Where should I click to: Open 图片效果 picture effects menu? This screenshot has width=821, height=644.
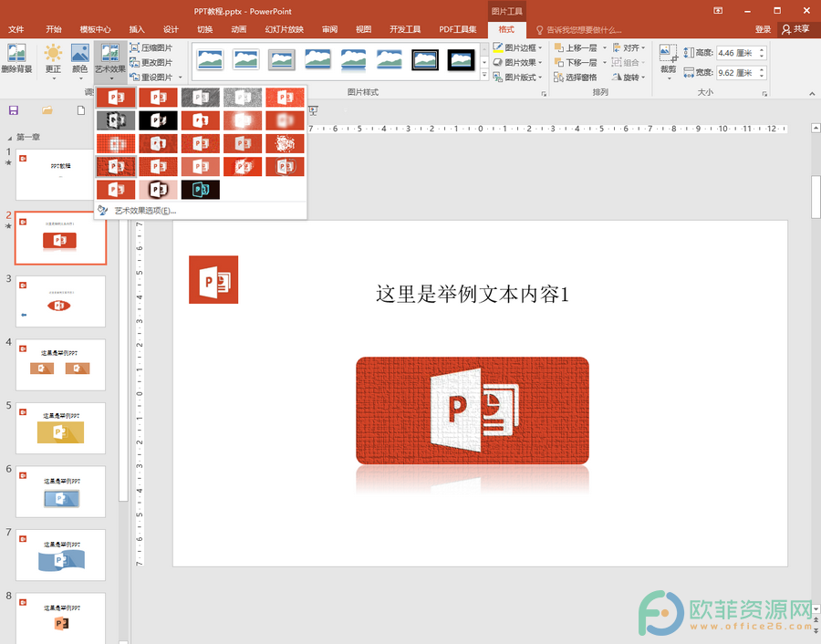[517, 62]
